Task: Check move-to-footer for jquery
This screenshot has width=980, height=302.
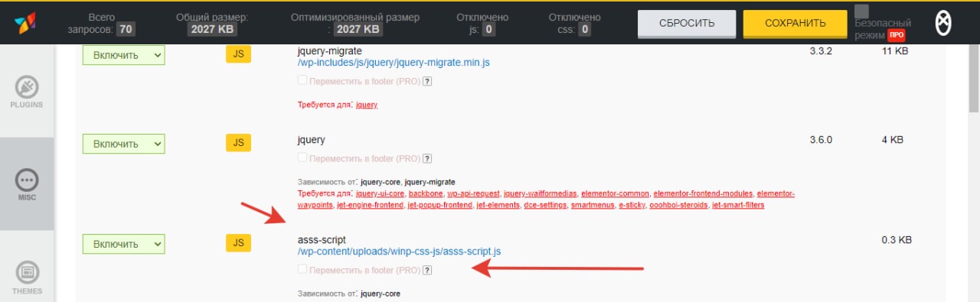Action: tap(302, 157)
